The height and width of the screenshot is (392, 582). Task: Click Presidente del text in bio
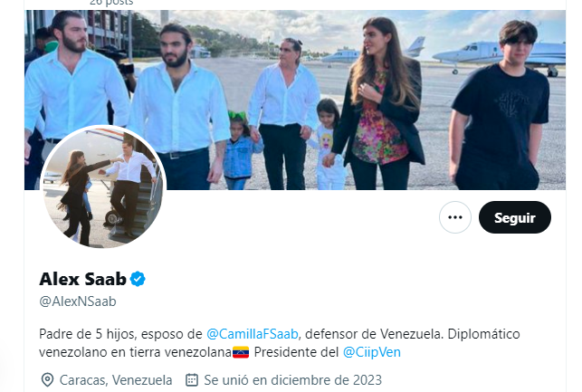(296, 352)
